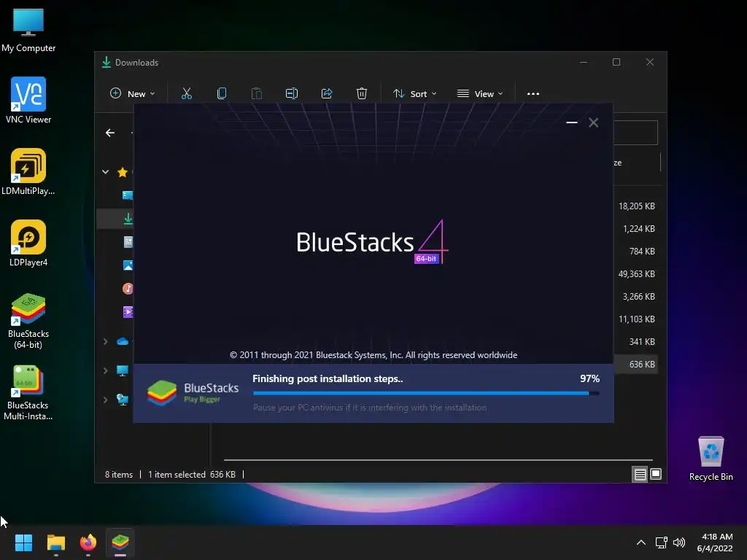Click the installation progress bar
Image resolution: width=747 pixels, height=560 pixels.
(426, 393)
